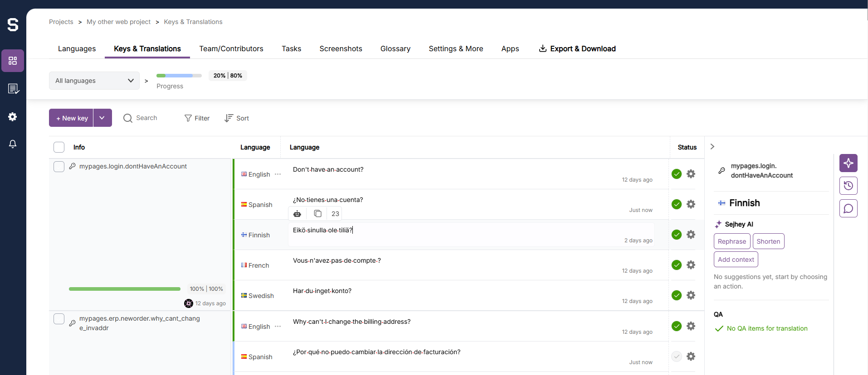Expand the New key dropdown arrow
The height and width of the screenshot is (375, 868).
click(102, 118)
